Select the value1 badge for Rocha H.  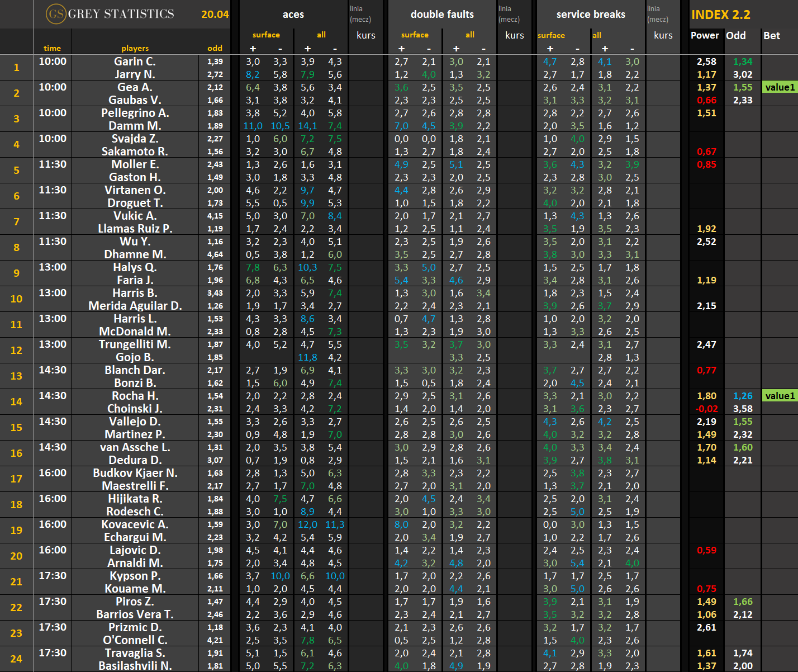pos(780,396)
